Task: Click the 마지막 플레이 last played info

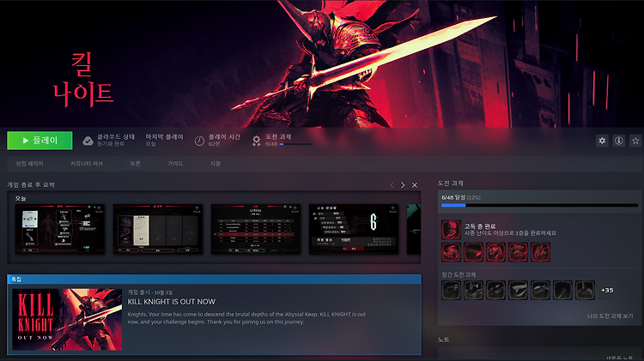Action: [x=164, y=140]
